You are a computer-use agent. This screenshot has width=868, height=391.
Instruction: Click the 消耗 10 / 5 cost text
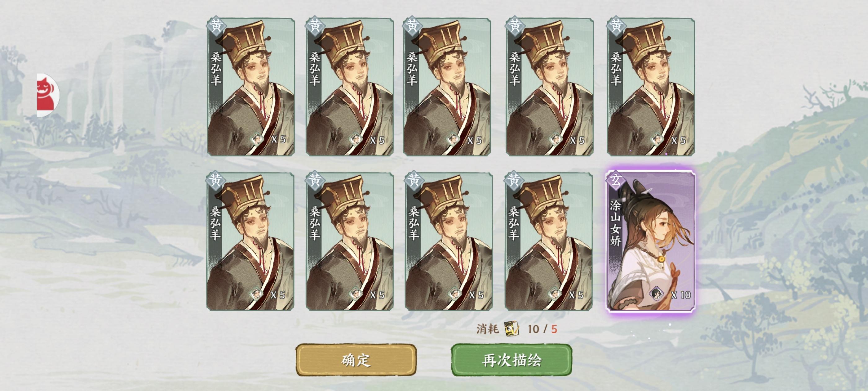517,329
